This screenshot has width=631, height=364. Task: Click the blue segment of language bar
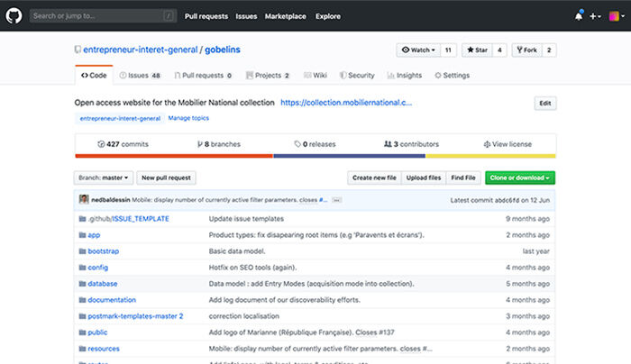350,156
